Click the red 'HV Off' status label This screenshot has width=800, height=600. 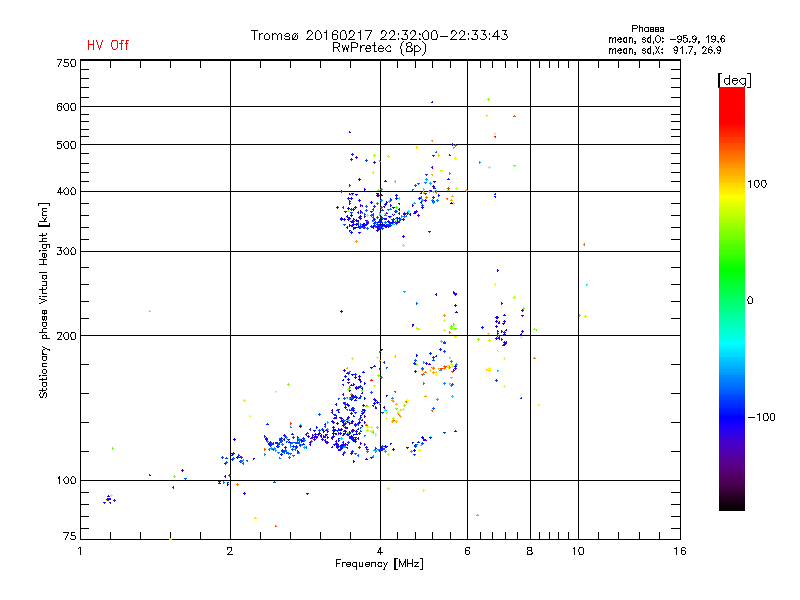coord(108,45)
